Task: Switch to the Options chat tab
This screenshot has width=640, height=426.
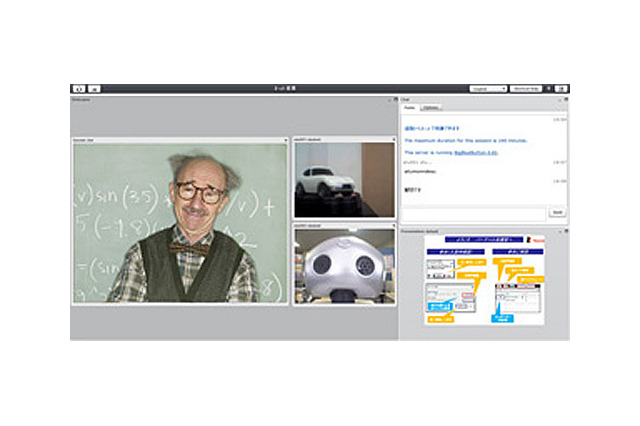Action: 430,107
